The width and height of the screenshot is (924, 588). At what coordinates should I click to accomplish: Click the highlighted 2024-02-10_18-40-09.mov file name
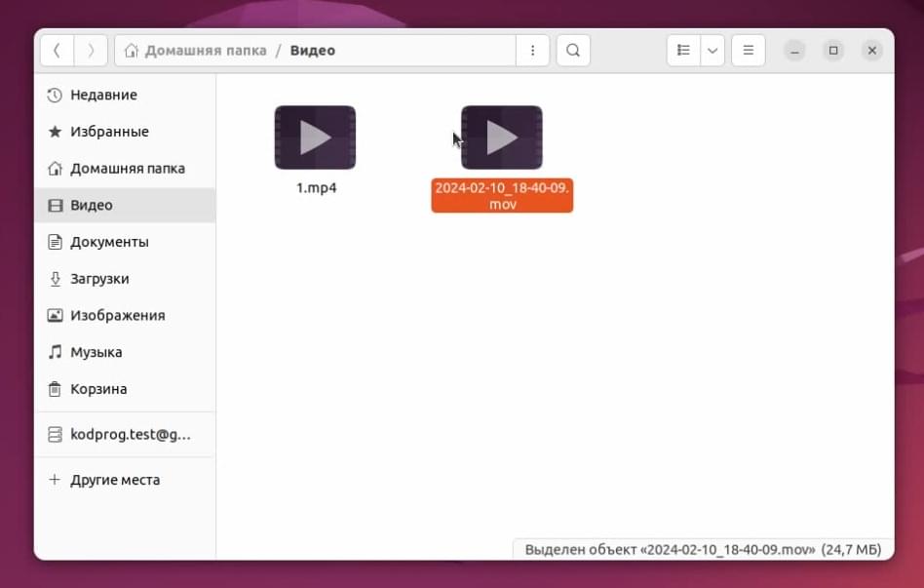click(502, 196)
